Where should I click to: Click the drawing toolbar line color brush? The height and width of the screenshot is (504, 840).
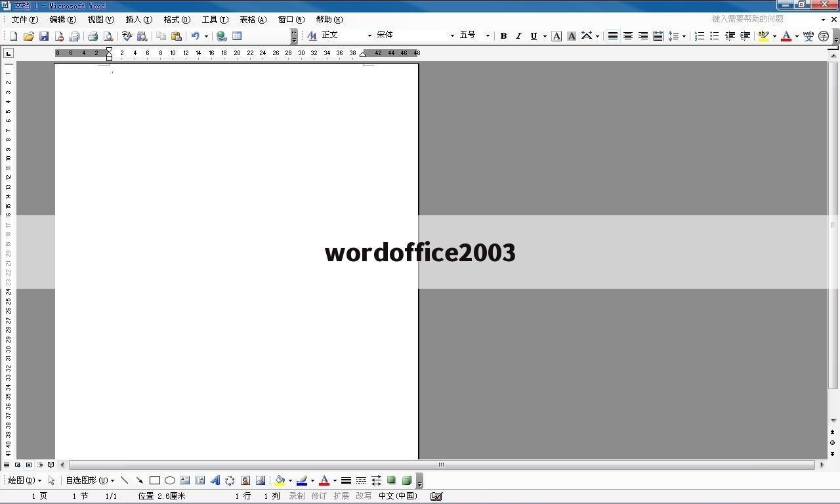[x=302, y=480]
